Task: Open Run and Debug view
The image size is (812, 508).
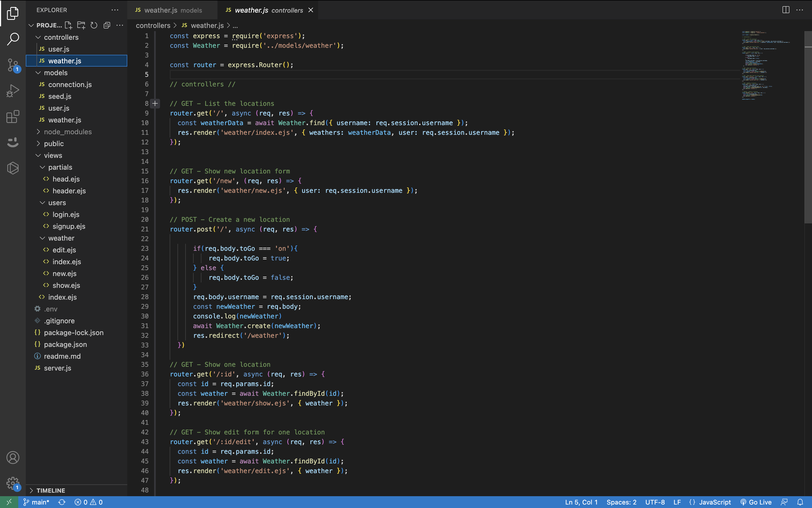Action: (x=13, y=91)
